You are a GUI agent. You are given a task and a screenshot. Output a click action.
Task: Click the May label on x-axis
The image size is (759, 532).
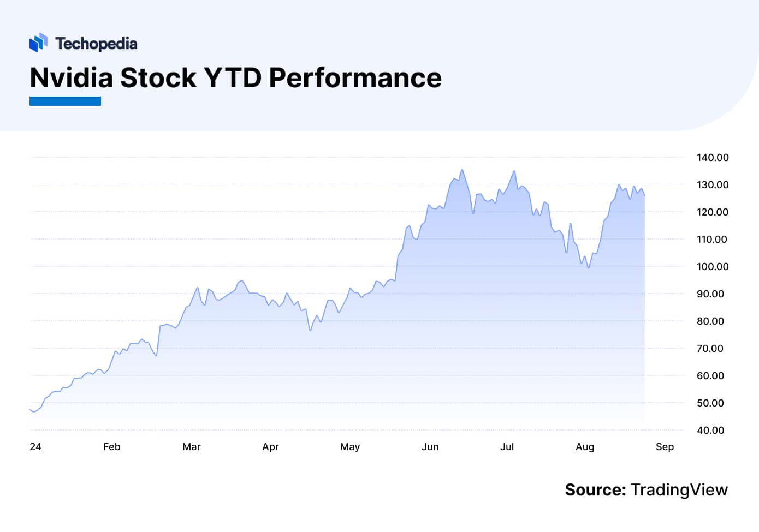pyautogui.click(x=350, y=447)
